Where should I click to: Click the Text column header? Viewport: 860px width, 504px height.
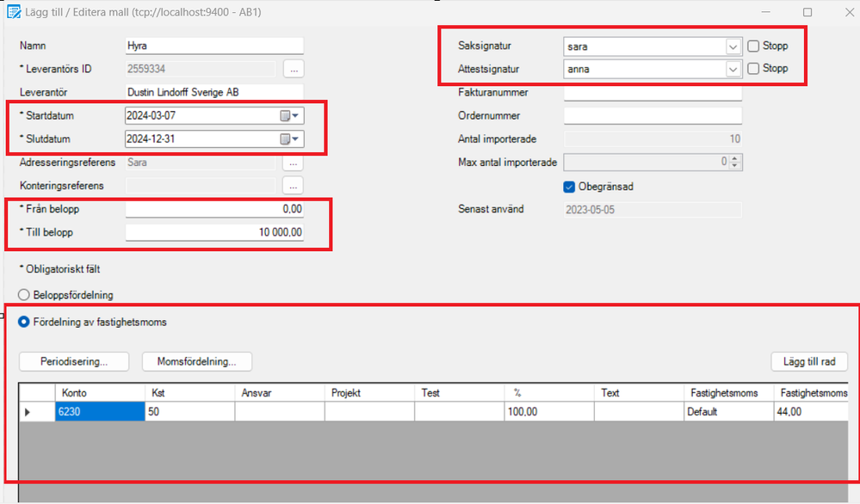coord(639,393)
